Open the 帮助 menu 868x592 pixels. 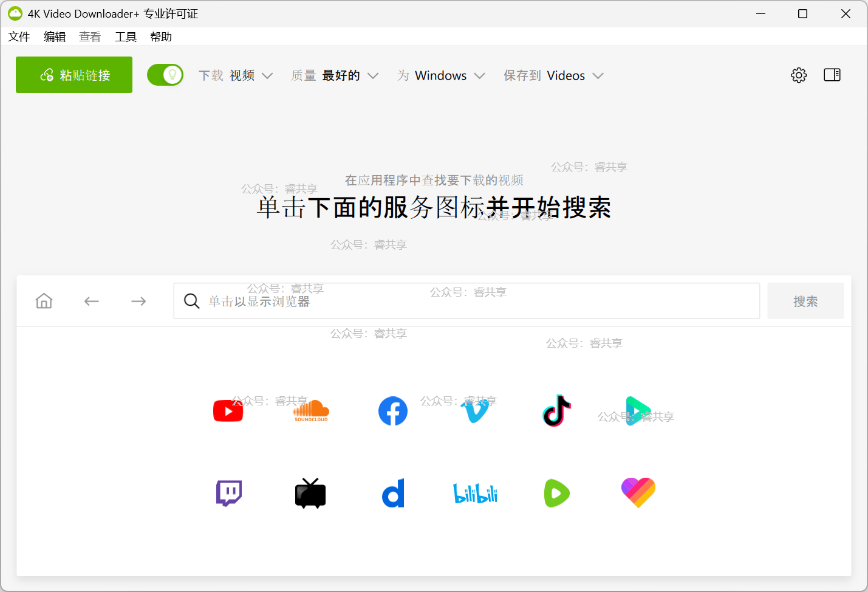[161, 37]
